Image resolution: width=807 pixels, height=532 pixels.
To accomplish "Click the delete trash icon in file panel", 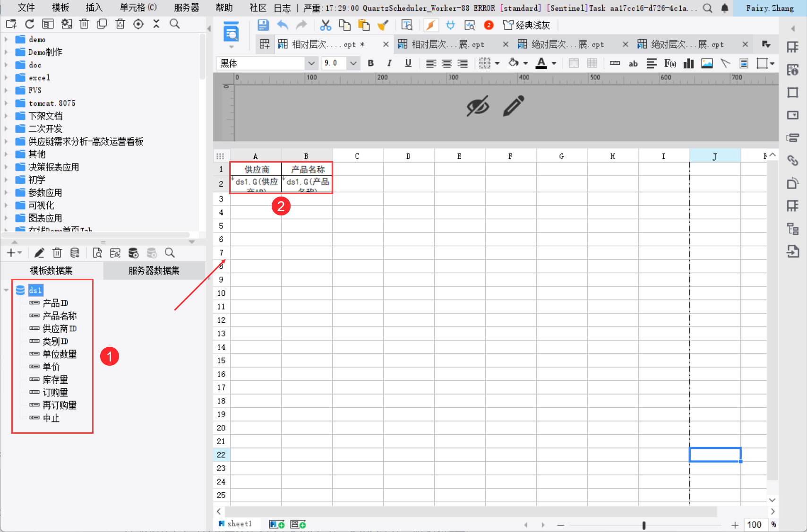I will 84,24.
